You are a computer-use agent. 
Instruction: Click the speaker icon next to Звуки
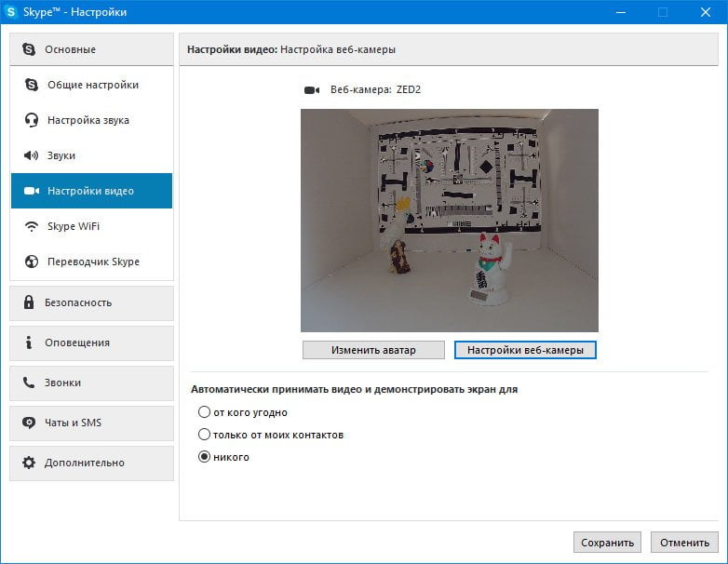click(x=31, y=155)
